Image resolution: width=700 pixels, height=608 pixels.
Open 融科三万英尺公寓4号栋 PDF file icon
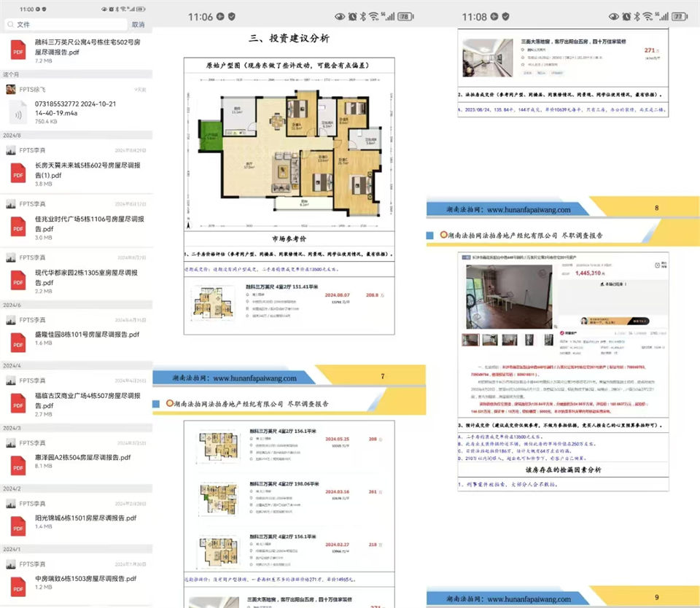click(x=17, y=51)
